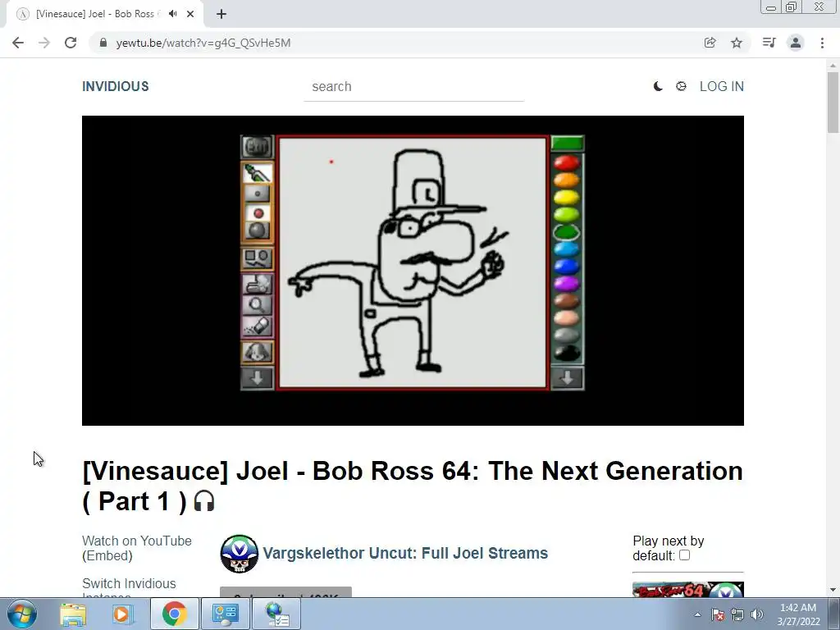
Task: Mute the tab via speaker icon
Action: pyautogui.click(x=172, y=14)
